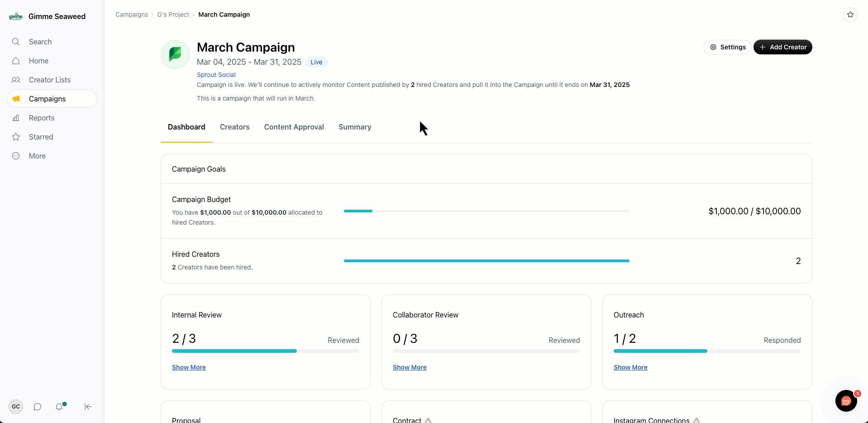Click the Settings button

coord(728,47)
